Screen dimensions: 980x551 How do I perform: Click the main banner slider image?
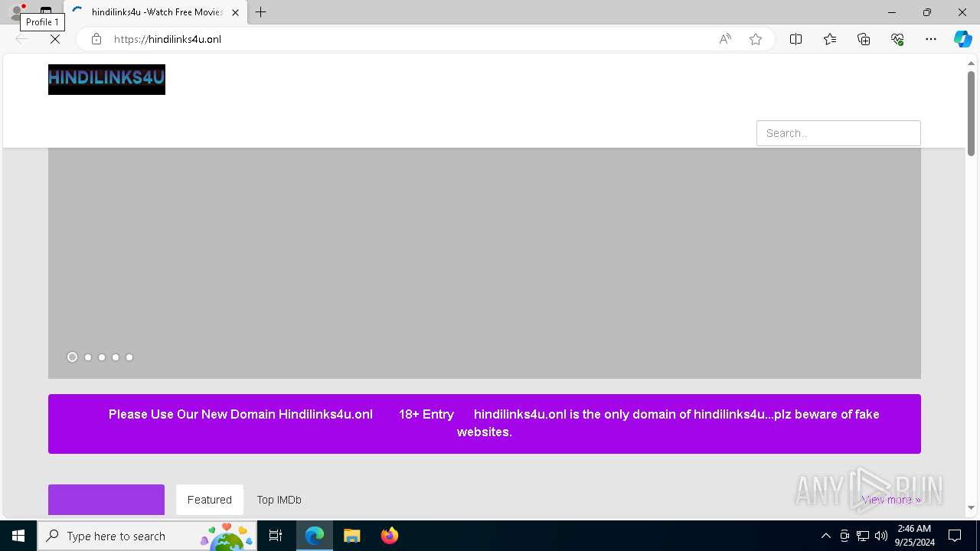tap(485, 263)
